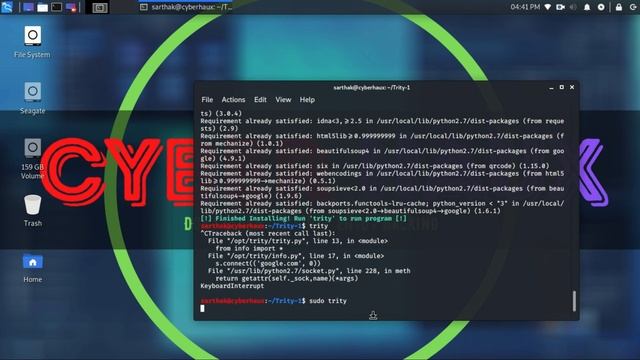The height and width of the screenshot is (360, 640).
Task: Click the 'return getattr(self._sock,name)(*args)' line
Action: pyautogui.click(x=287, y=278)
